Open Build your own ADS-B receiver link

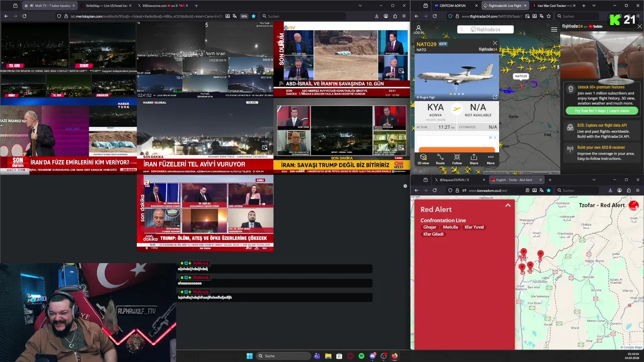point(602,147)
